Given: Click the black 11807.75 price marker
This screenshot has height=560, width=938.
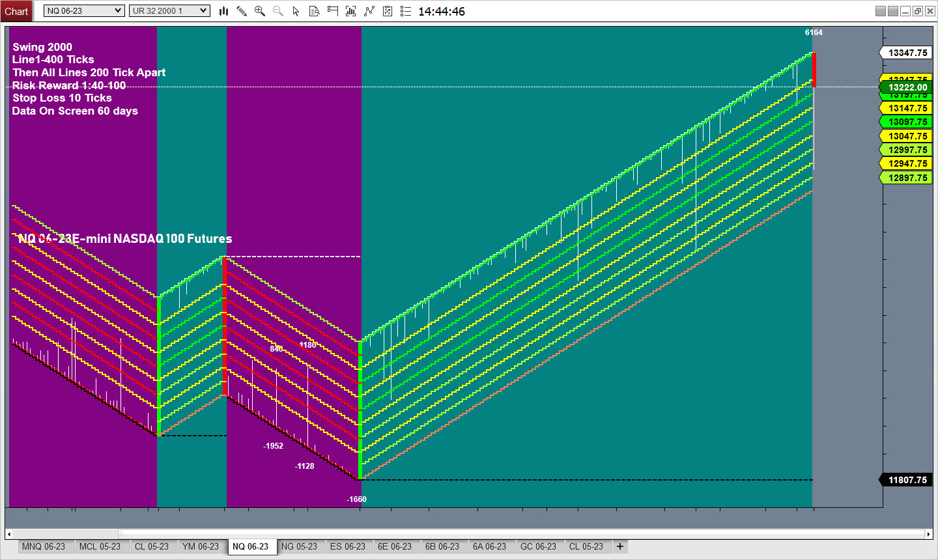Looking at the screenshot, I should [907, 480].
